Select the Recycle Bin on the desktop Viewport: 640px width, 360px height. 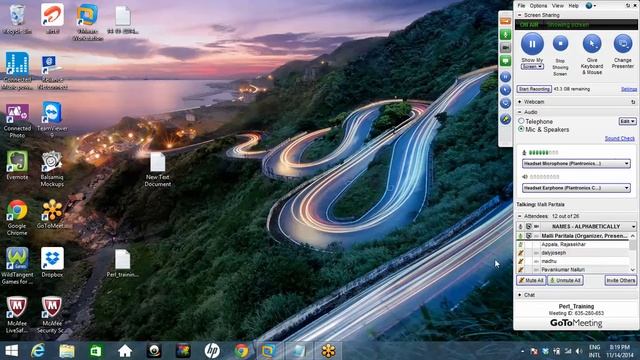coord(17,19)
